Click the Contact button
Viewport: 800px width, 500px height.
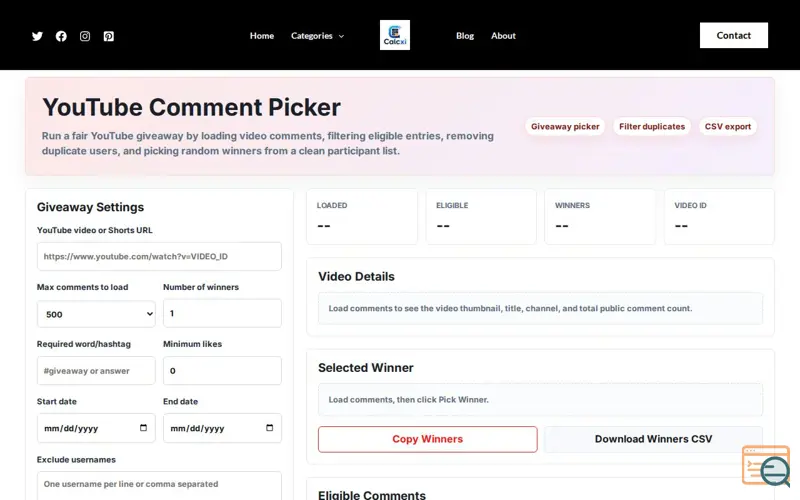[x=734, y=35]
